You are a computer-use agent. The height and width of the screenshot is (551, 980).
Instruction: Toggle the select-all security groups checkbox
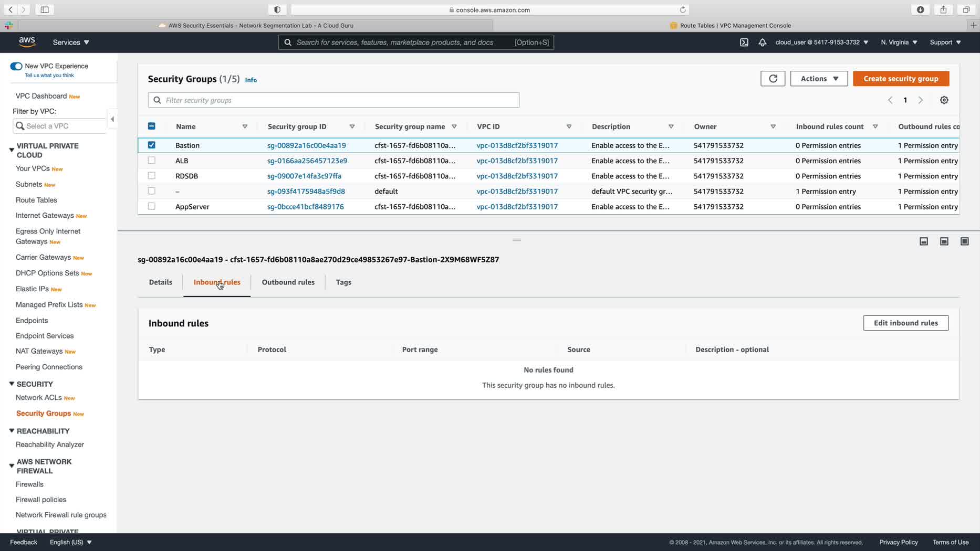151,126
